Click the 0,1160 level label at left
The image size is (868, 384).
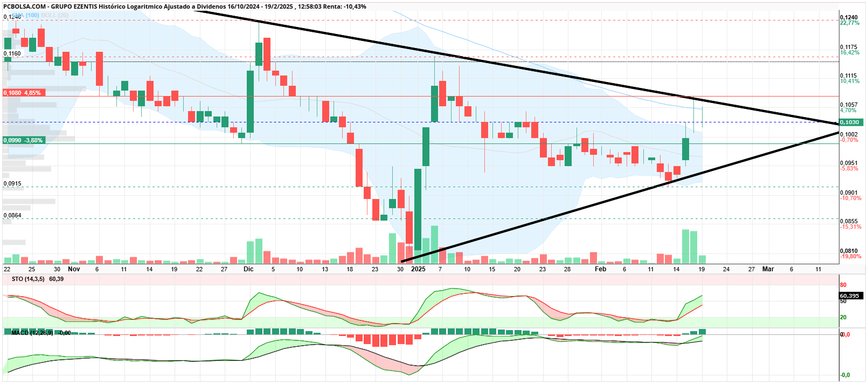[12, 53]
